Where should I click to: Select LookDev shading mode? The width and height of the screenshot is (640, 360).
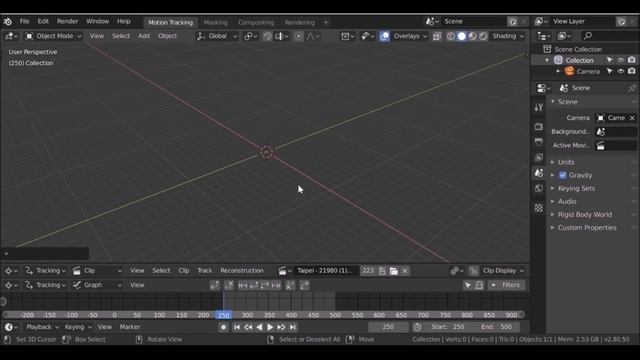point(473,36)
